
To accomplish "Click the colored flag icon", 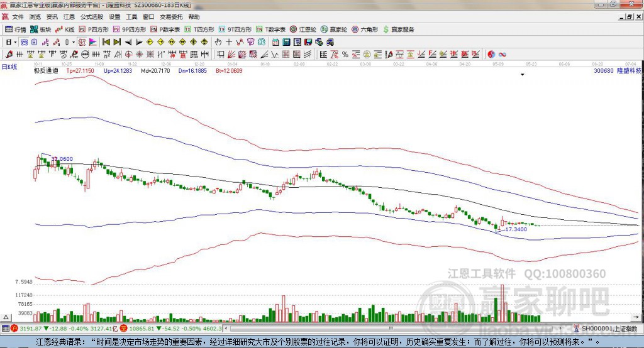I will click(x=93, y=42).
